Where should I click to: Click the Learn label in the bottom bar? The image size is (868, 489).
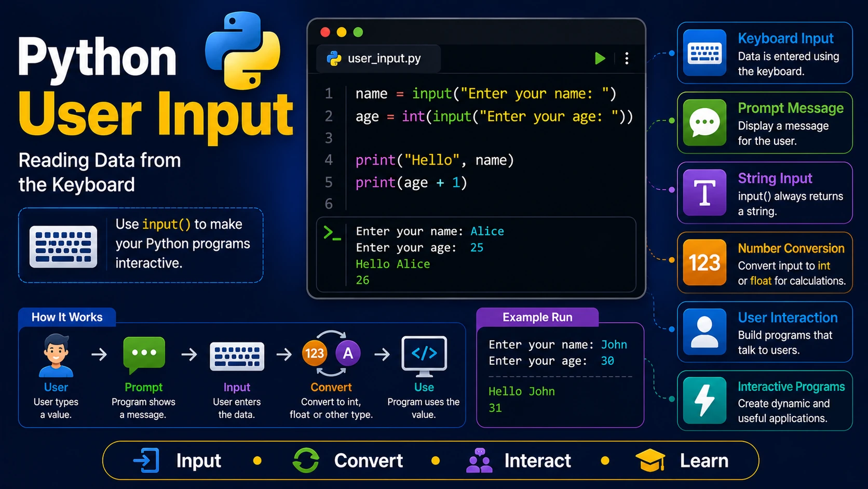704,461
